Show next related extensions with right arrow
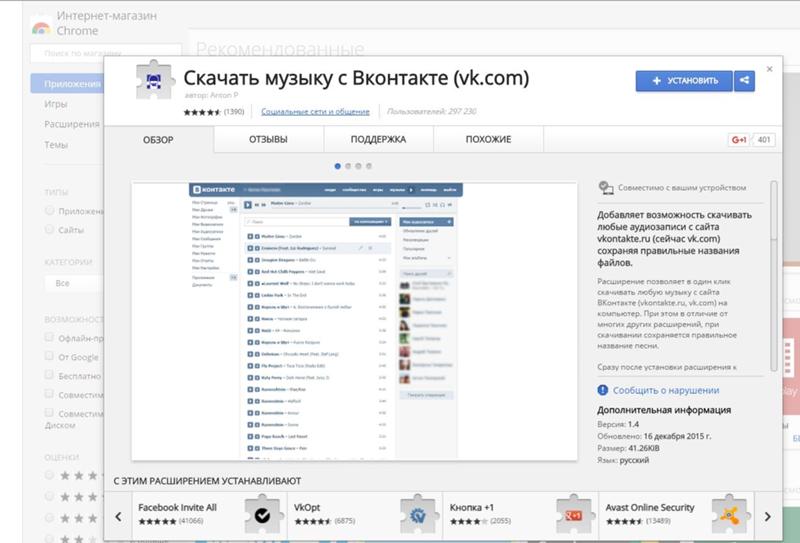The height and width of the screenshot is (543, 800). tap(767, 516)
